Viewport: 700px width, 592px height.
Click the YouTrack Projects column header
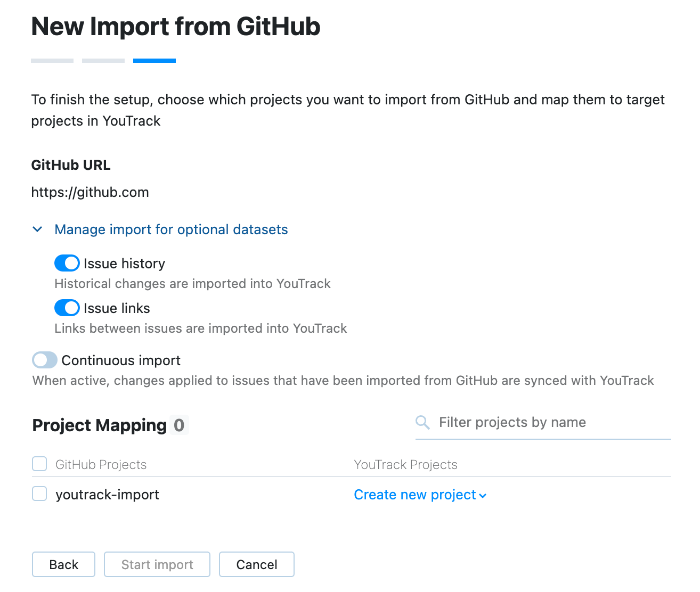coord(405,464)
